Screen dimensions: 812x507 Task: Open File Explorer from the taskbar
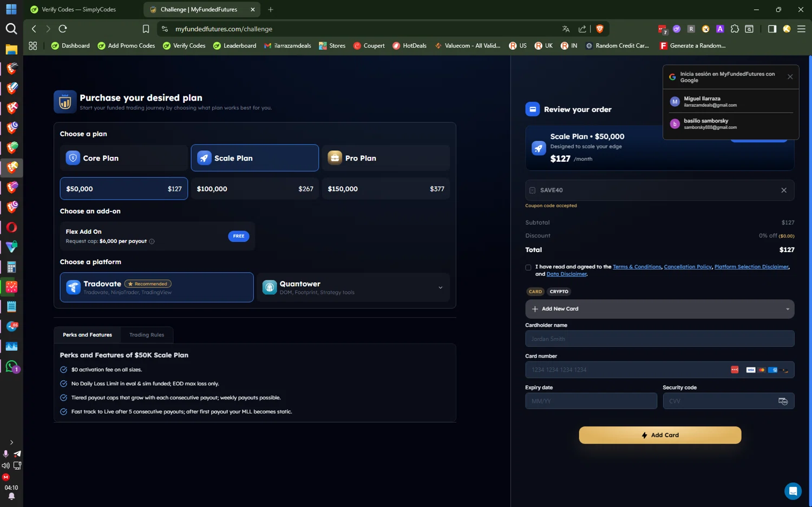coord(11,49)
